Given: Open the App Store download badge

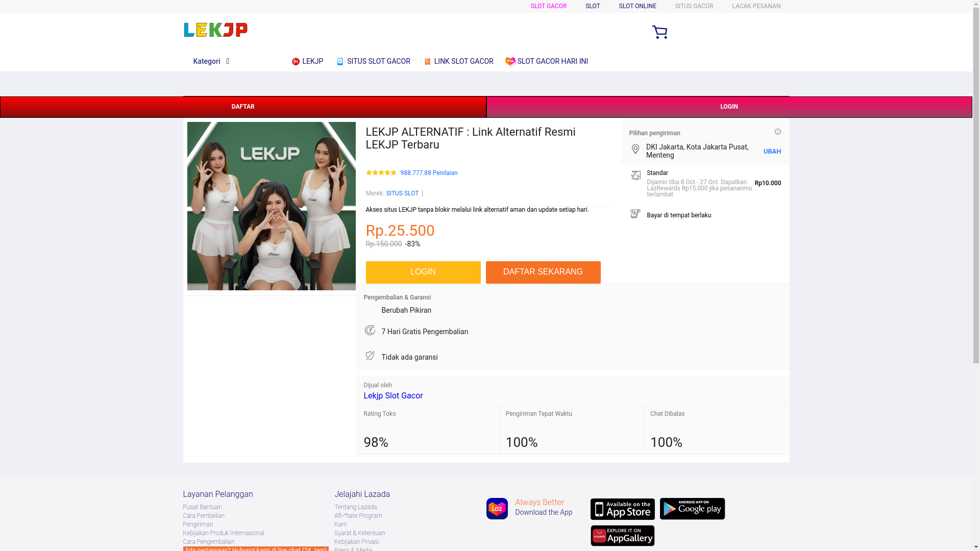Looking at the screenshot, I should click(622, 509).
